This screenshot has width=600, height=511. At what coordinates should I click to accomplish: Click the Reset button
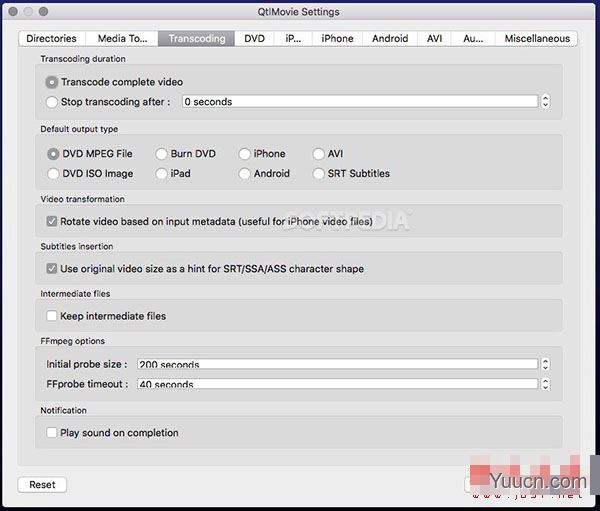click(42, 485)
